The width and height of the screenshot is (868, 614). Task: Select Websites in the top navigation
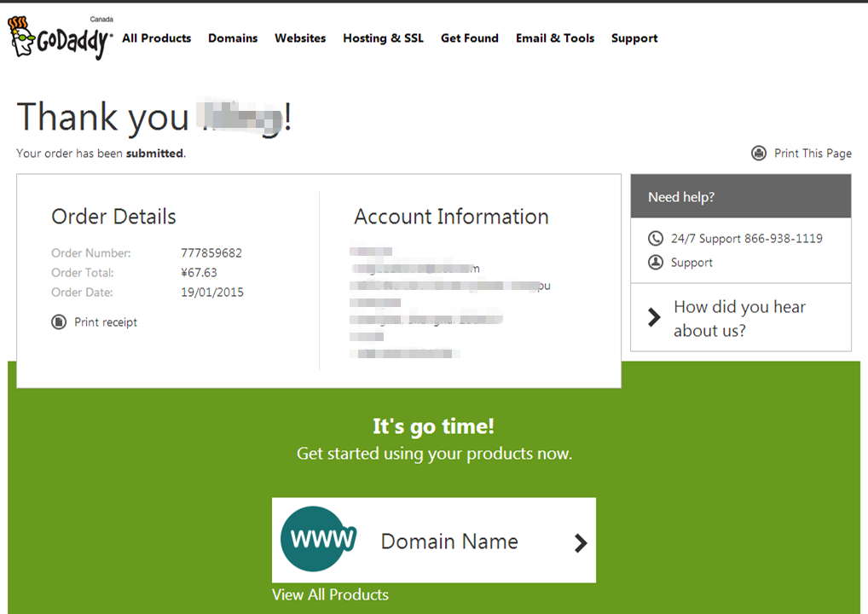click(x=300, y=38)
